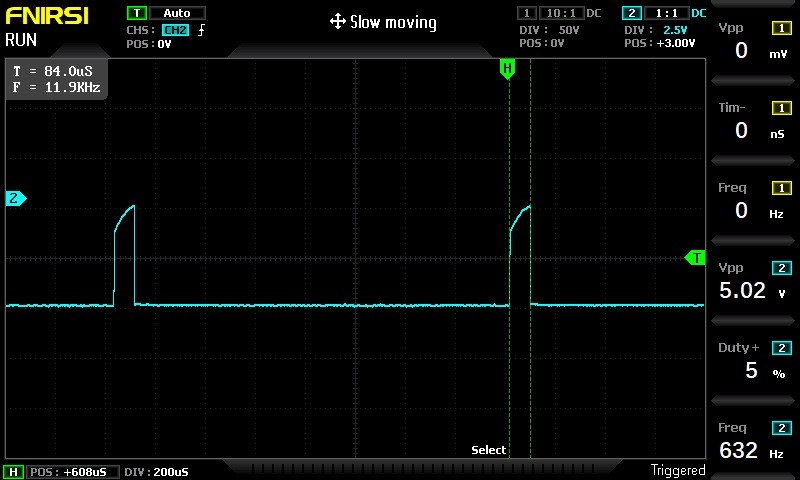The width and height of the screenshot is (800, 480).
Task: Click the channel 2 POS : +3.00V value
Action: tap(676, 43)
